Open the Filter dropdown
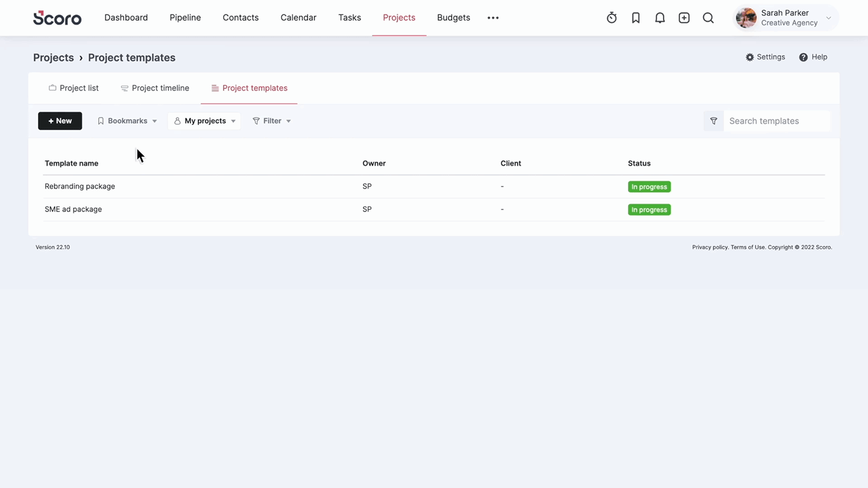868x488 pixels. pos(272,121)
